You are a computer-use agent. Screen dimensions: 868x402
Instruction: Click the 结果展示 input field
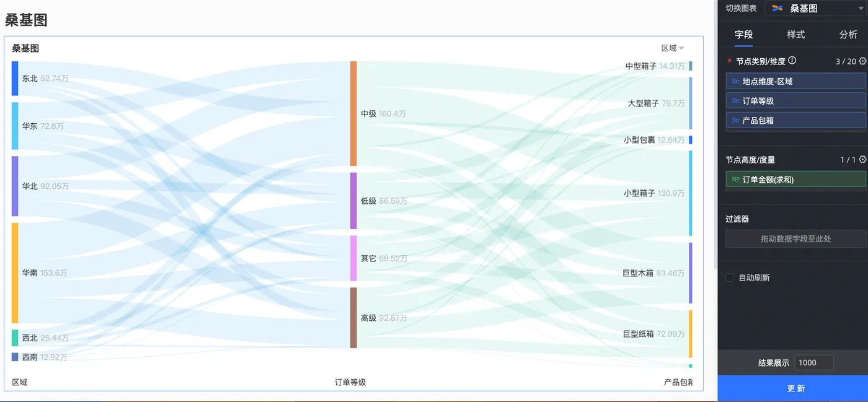[813, 362]
